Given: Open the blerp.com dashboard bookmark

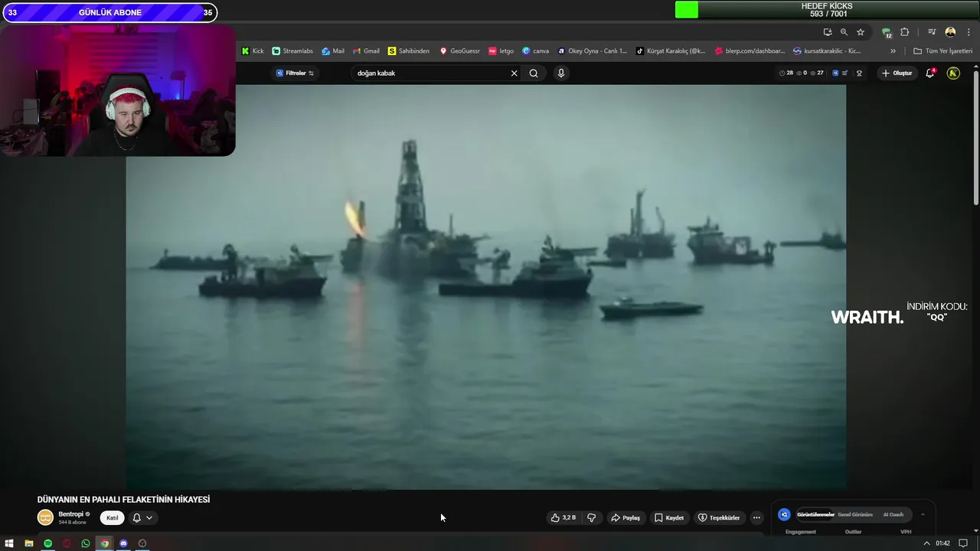Looking at the screenshot, I should pyautogui.click(x=750, y=51).
